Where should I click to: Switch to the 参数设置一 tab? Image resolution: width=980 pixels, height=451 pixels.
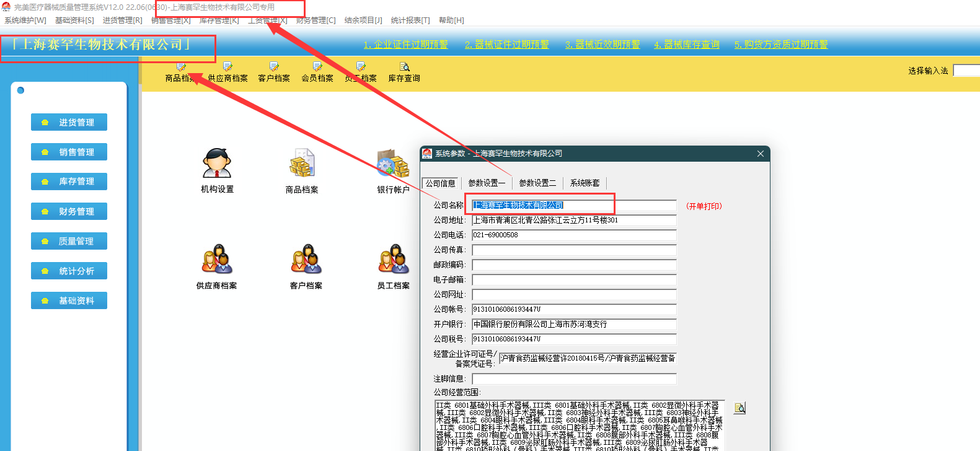(x=487, y=183)
